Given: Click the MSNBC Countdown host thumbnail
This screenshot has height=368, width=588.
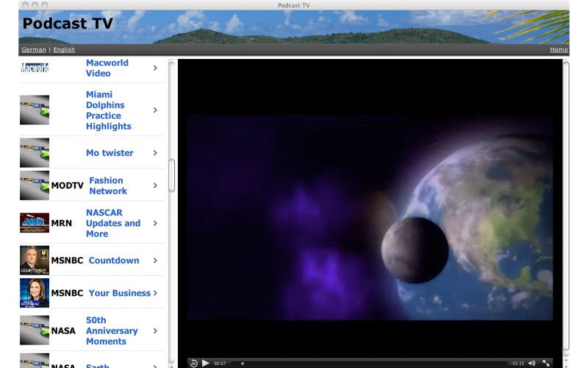Looking at the screenshot, I should [35, 261].
